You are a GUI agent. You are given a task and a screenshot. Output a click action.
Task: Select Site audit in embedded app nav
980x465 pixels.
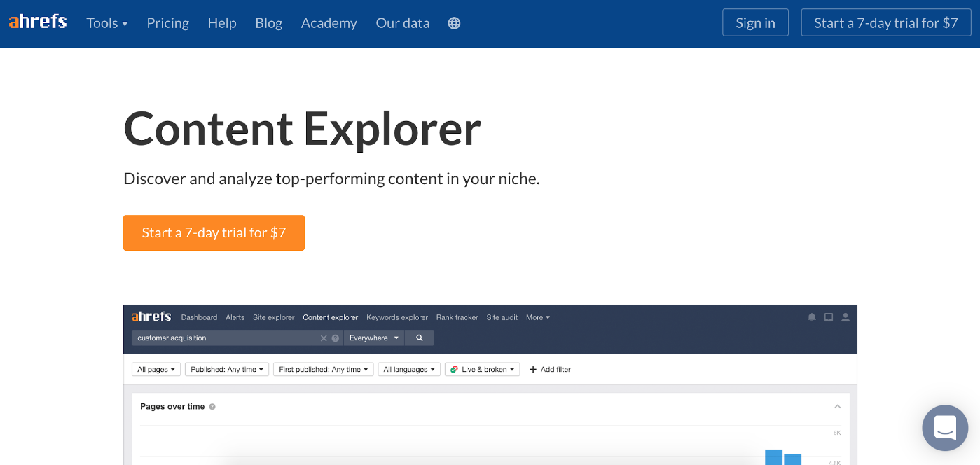[502, 317]
